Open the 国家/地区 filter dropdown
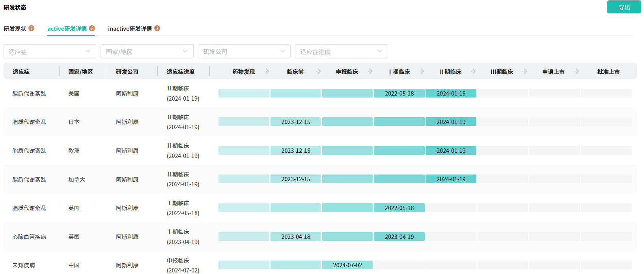644x274 pixels. [x=147, y=51]
